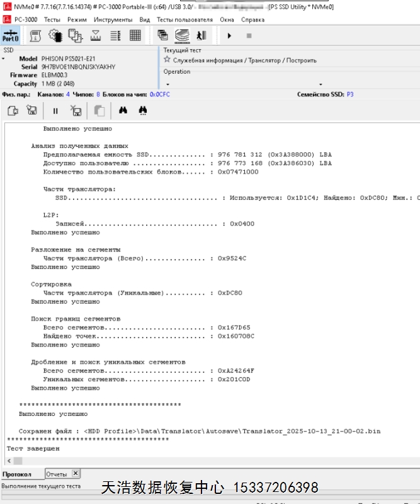This screenshot has height=504, width=420.
Task: Click the disk stack icon in the main toolbar
Action: (x=182, y=35)
